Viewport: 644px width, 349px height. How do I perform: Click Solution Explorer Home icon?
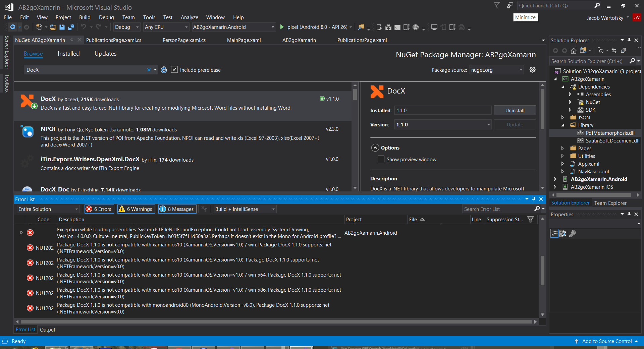[x=574, y=51]
